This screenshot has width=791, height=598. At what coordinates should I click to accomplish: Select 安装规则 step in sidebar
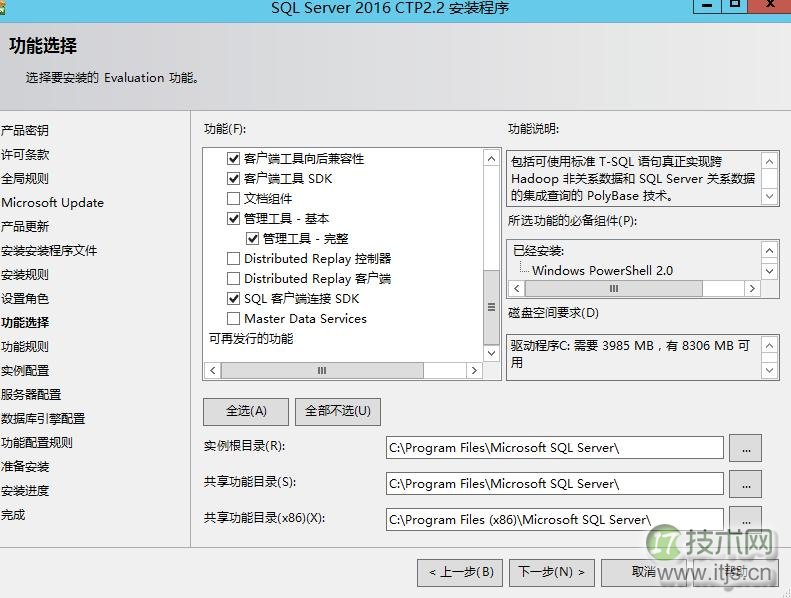pyautogui.click(x=25, y=275)
